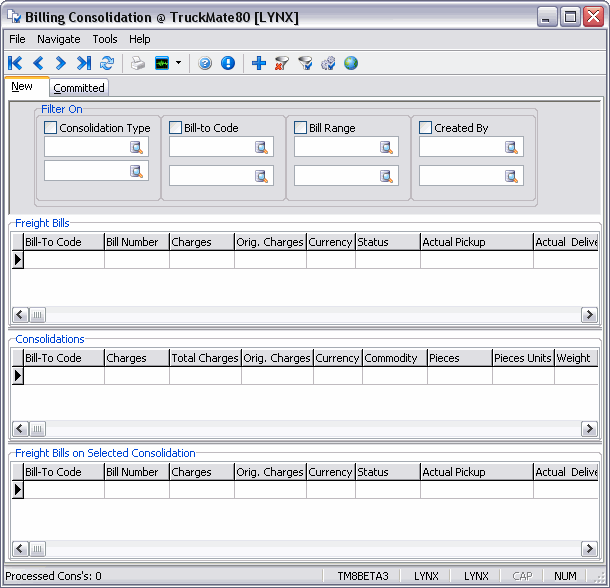Click the first Consolidation Type input field
610x588 pixels.
click(86, 147)
